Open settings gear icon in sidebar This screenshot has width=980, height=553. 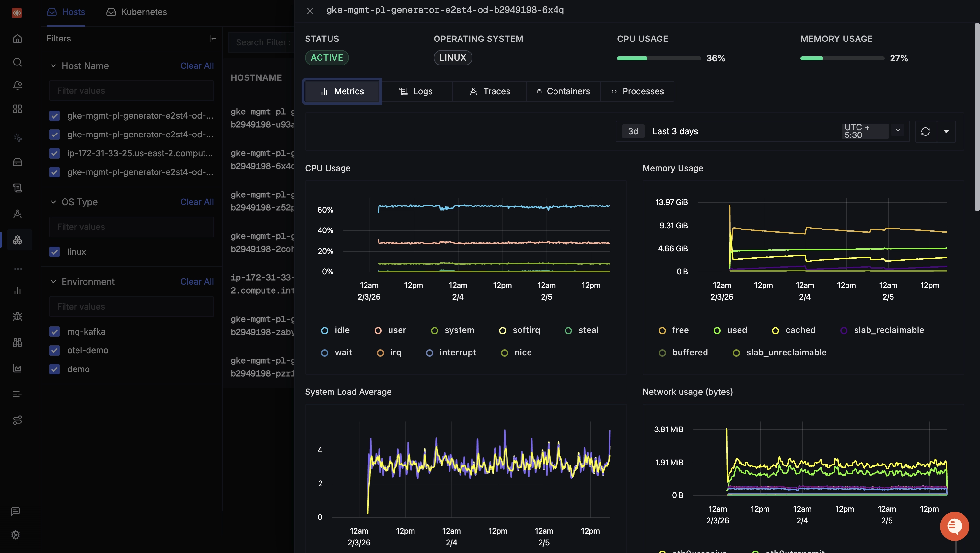(16, 535)
